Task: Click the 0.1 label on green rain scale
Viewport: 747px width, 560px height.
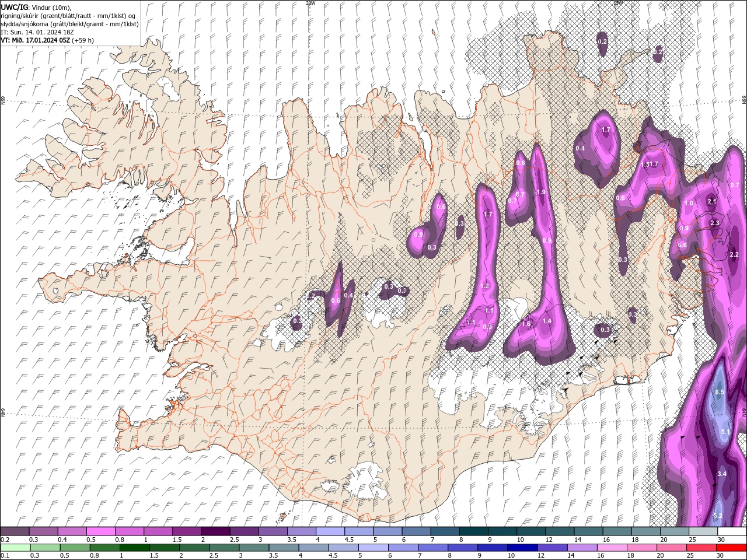Action: (5, 555)
